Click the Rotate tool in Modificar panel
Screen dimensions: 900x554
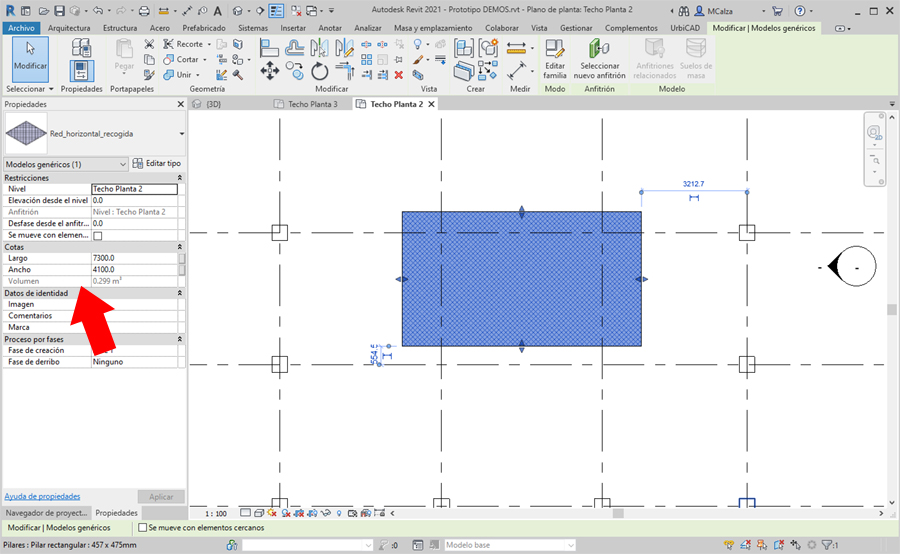tap(320, 71)
